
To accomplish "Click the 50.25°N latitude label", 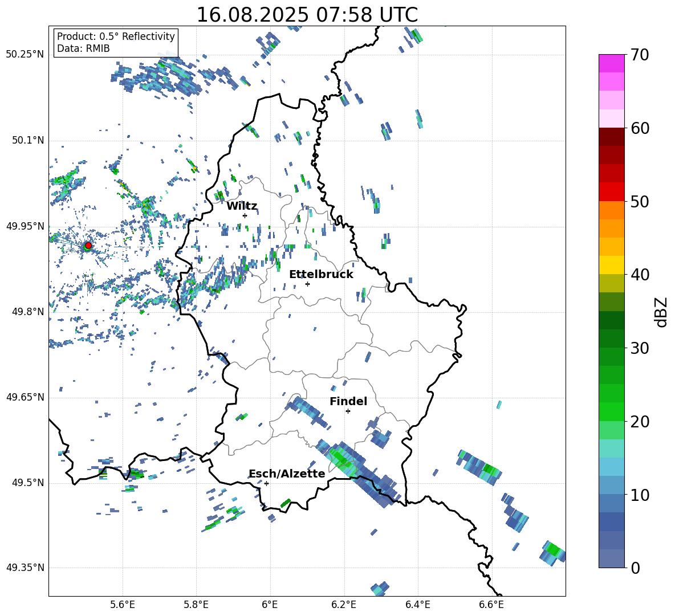I will [x=25, y=55].
